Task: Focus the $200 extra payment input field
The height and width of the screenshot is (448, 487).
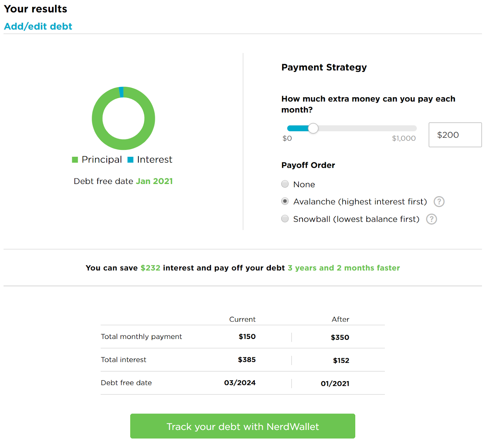Action: pos(455,135)
